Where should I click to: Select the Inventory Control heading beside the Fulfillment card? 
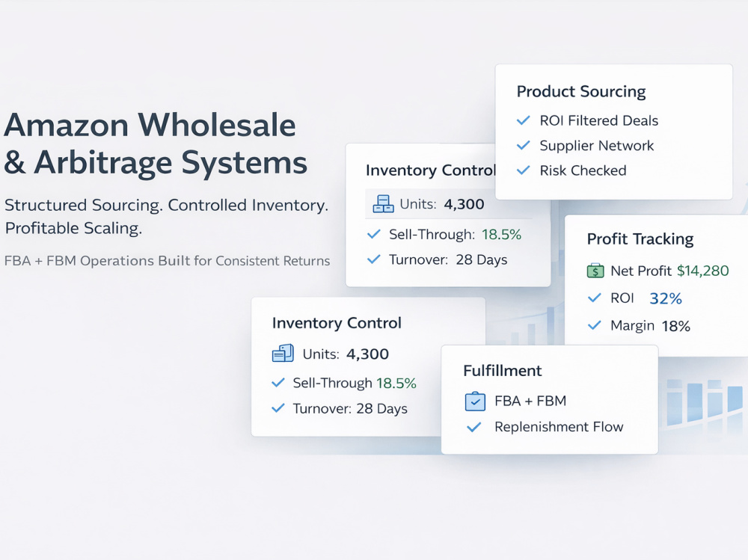[337, 323]
